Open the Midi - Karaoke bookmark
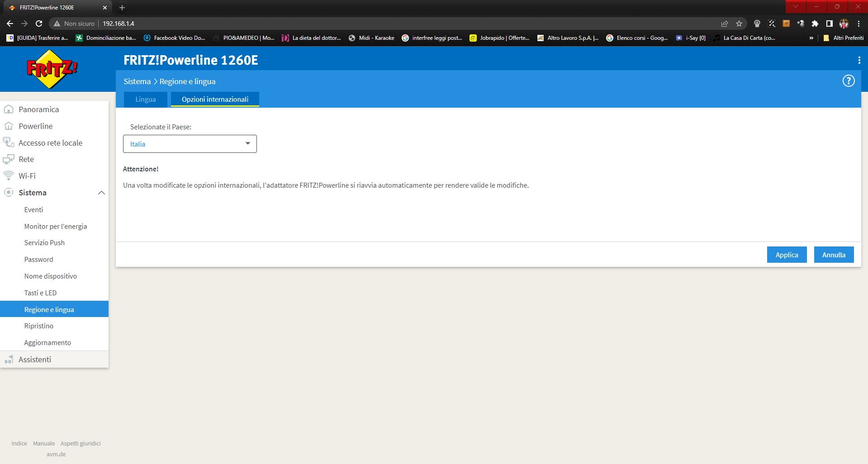868x464 pixels. pyautogui.click(x=371, y=38)
